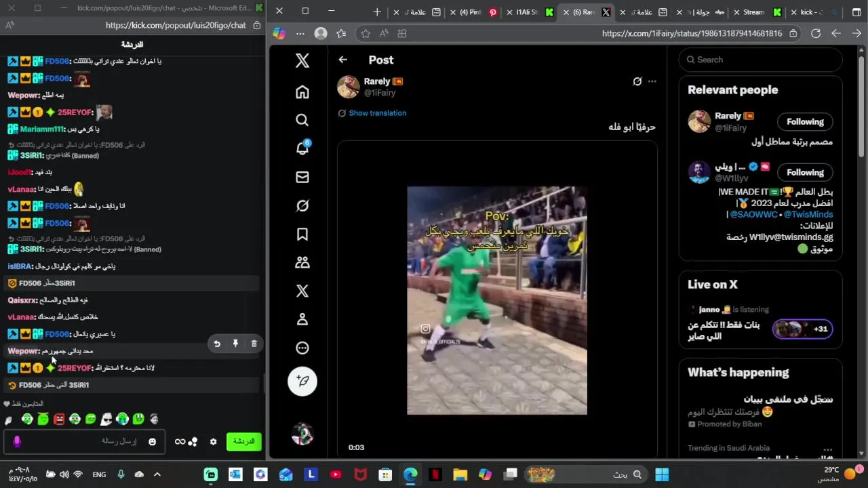Click the X logo at sidebar top

click(302, 60)
